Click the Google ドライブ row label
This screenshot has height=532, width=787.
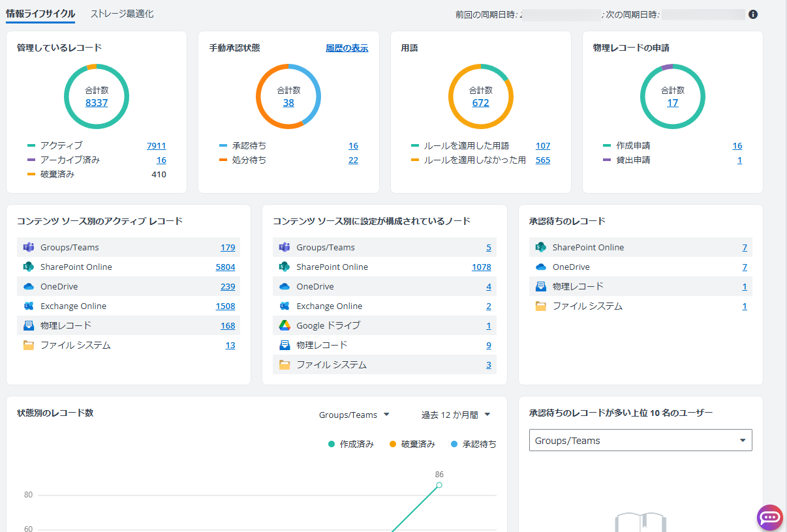(328, 325)
